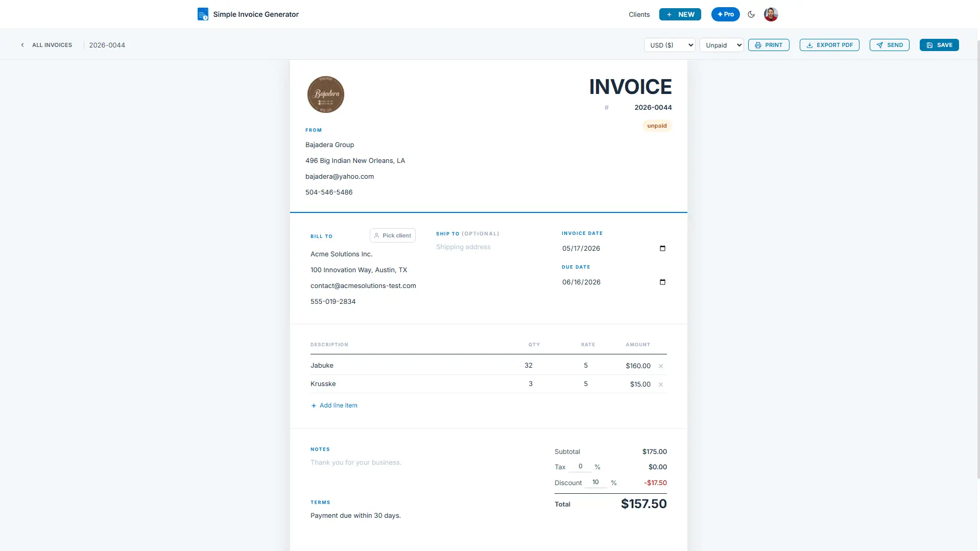
Task: Click the $15.00 amount for Krusske
Action: (x=640, y=385)
